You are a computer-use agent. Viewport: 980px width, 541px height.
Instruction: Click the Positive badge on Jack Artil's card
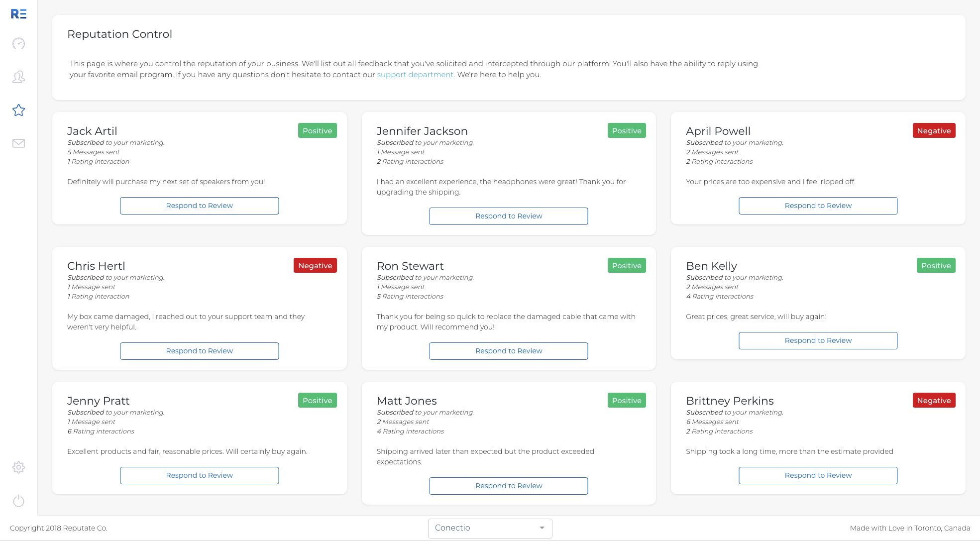[x=317, y=130]
